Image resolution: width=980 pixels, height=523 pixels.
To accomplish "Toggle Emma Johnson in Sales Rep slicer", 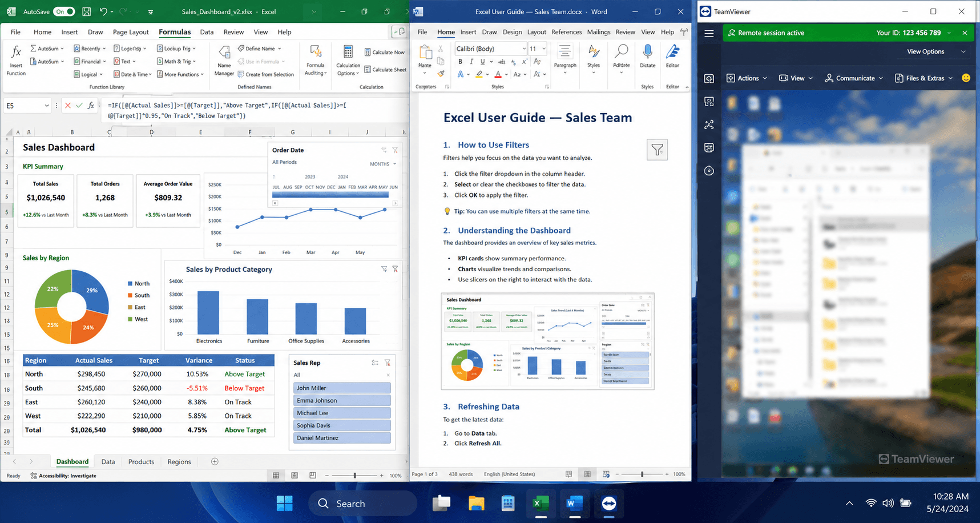I will [342, 400].
